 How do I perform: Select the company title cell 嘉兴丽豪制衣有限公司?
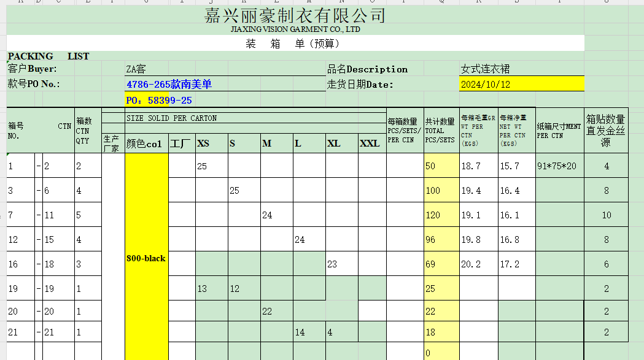click(x=295, y=15)
